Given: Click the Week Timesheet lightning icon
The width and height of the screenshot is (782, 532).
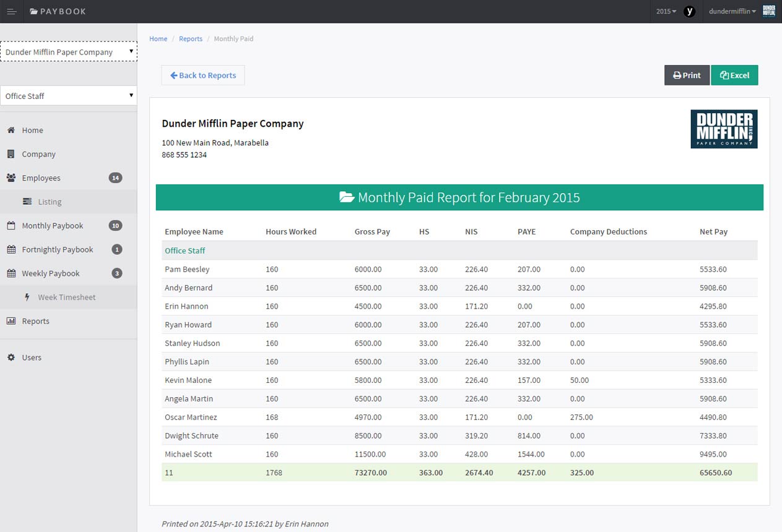Looking at the screenshot, I should click(x=27, y=297).
